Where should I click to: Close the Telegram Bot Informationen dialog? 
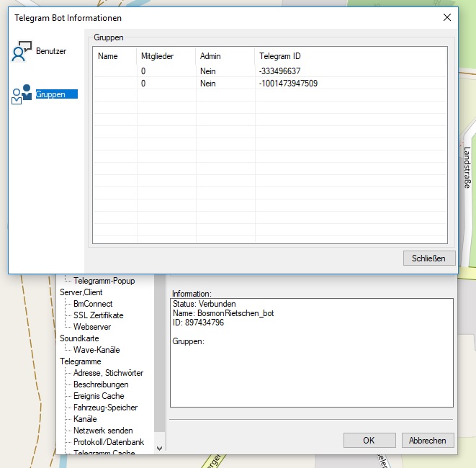coord(447,17)
